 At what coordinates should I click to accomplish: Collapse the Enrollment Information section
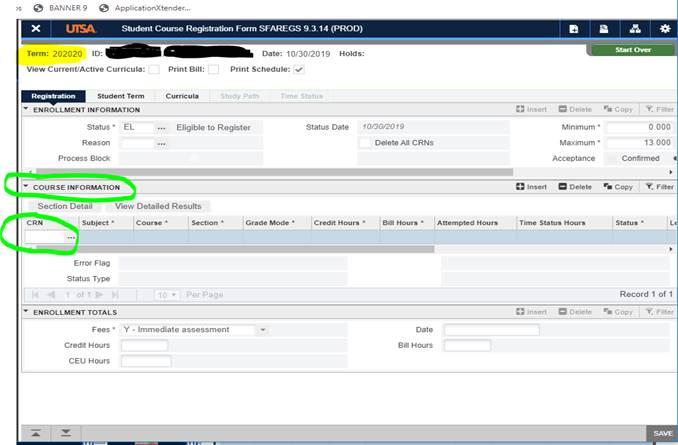(x=27, y=108)
